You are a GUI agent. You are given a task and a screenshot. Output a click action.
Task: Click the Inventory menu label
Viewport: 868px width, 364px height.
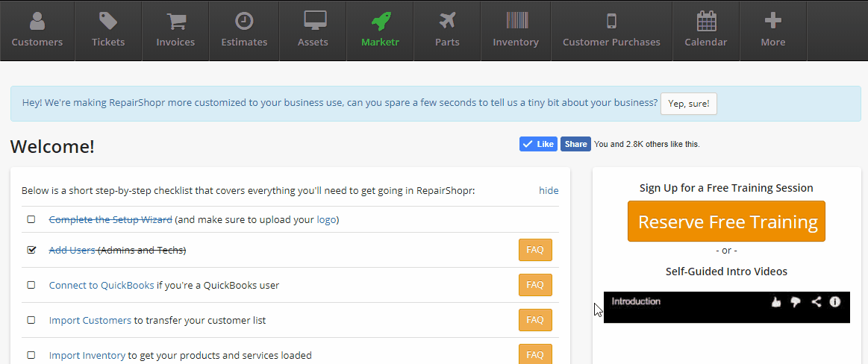point(516,42)
